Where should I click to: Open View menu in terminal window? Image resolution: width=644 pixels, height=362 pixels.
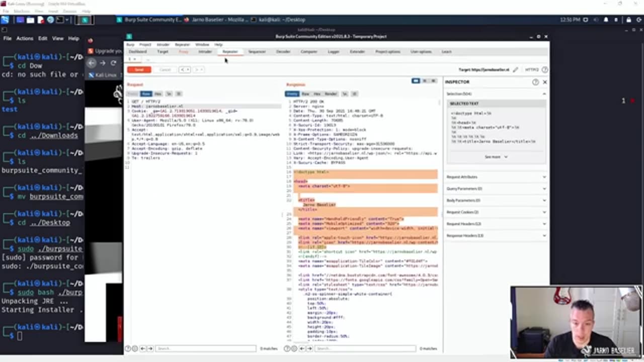click(x=58, y=38)
